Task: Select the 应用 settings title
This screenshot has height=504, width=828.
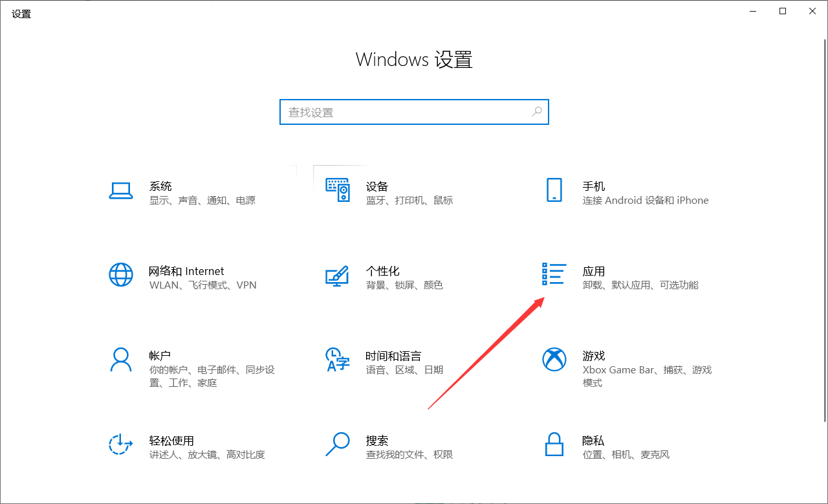Action: pos(594,271)
